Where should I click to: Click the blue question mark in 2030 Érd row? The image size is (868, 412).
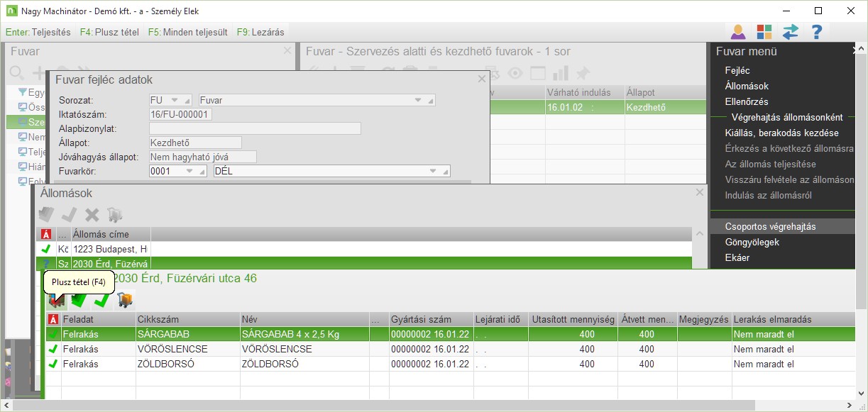coord(46,263)
